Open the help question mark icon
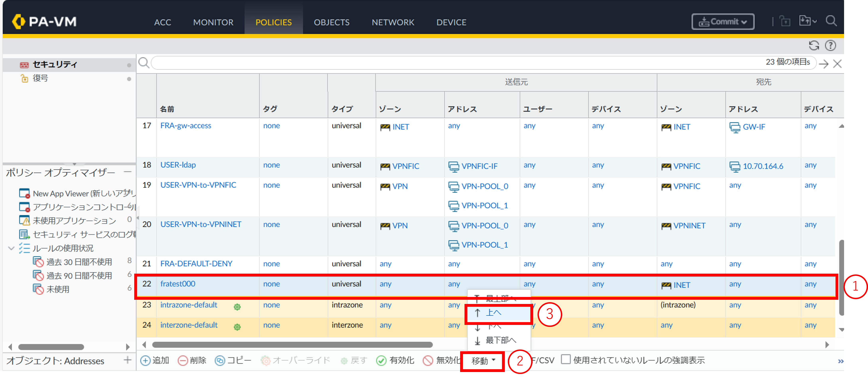This screenshot has width=868, height=377. [x=830, y=46]
